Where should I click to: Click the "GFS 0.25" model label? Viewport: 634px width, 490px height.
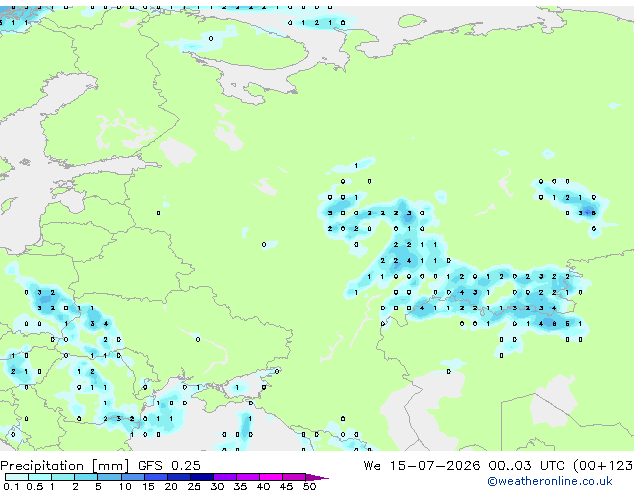pos(169,465)
